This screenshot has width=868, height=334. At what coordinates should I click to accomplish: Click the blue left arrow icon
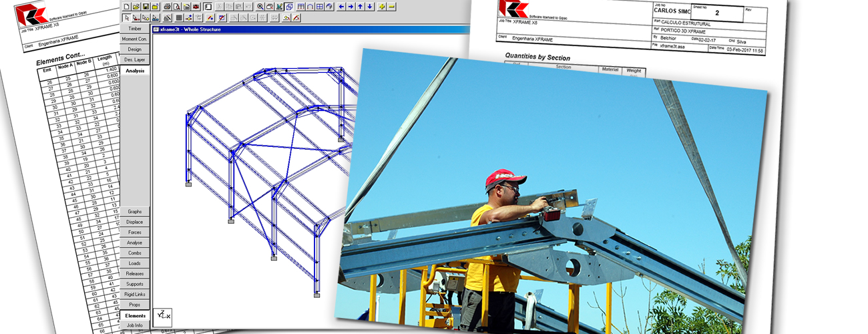tap(341, 7)
